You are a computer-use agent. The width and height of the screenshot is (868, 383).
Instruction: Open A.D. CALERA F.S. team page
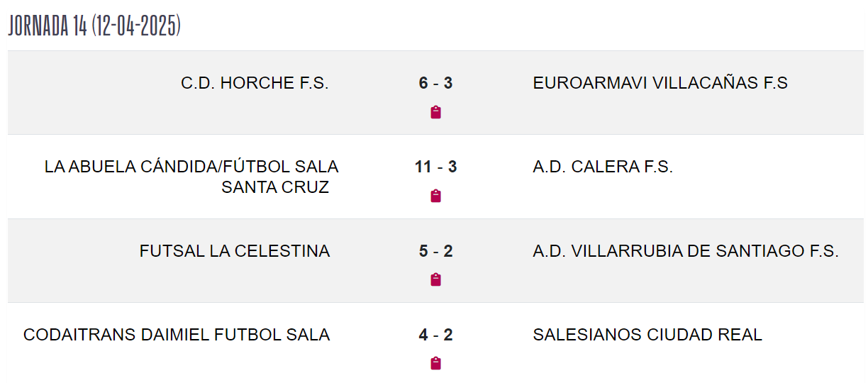coord(603,167)
